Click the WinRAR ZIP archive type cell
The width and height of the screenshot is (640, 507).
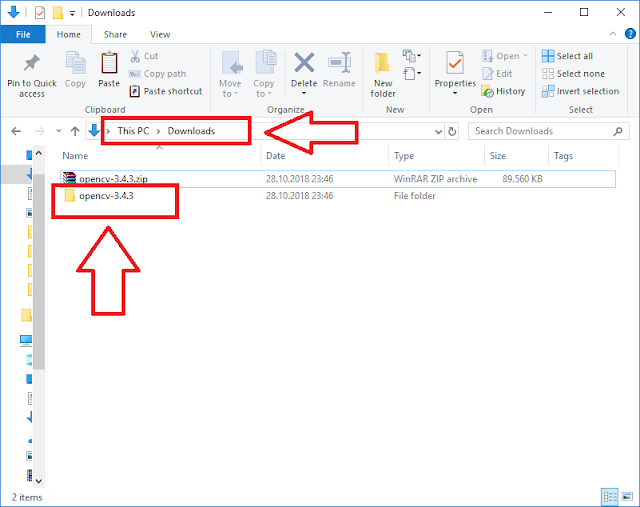[x=436, y=179]
